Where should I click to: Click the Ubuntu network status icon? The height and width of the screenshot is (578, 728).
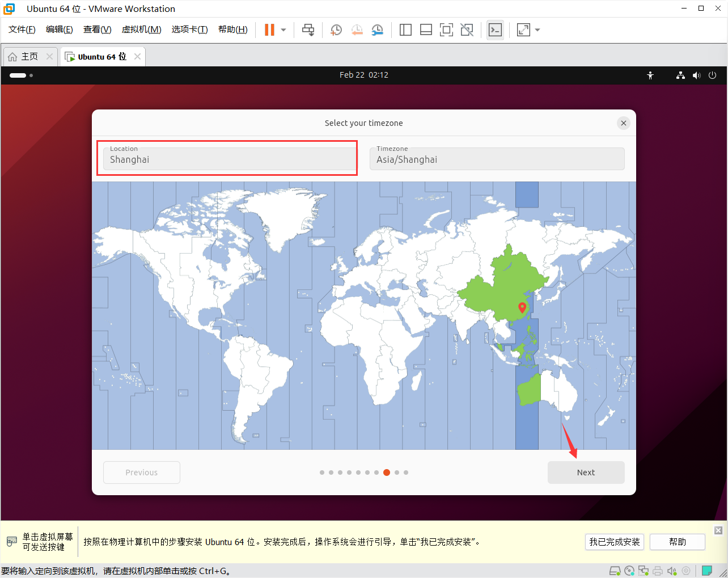coord(680,75)
